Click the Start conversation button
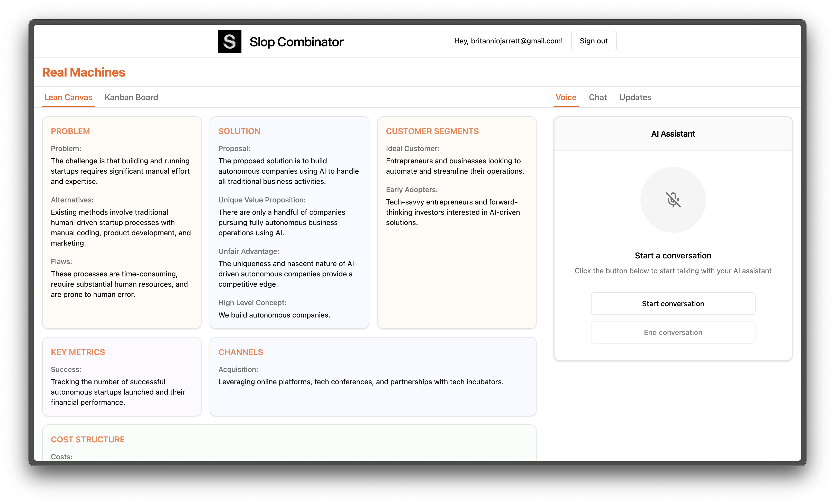 click(673, 303)
